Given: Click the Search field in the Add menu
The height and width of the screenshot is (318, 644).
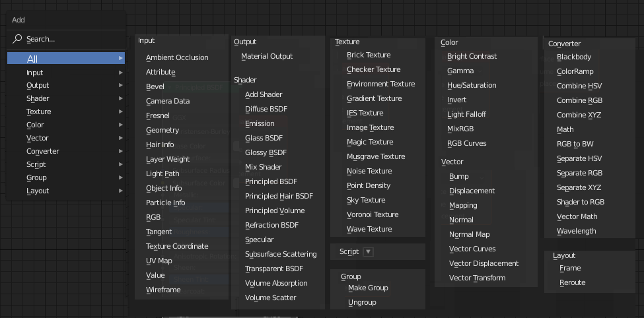Looking at the screenshot, I should click(x=66, y=40).
